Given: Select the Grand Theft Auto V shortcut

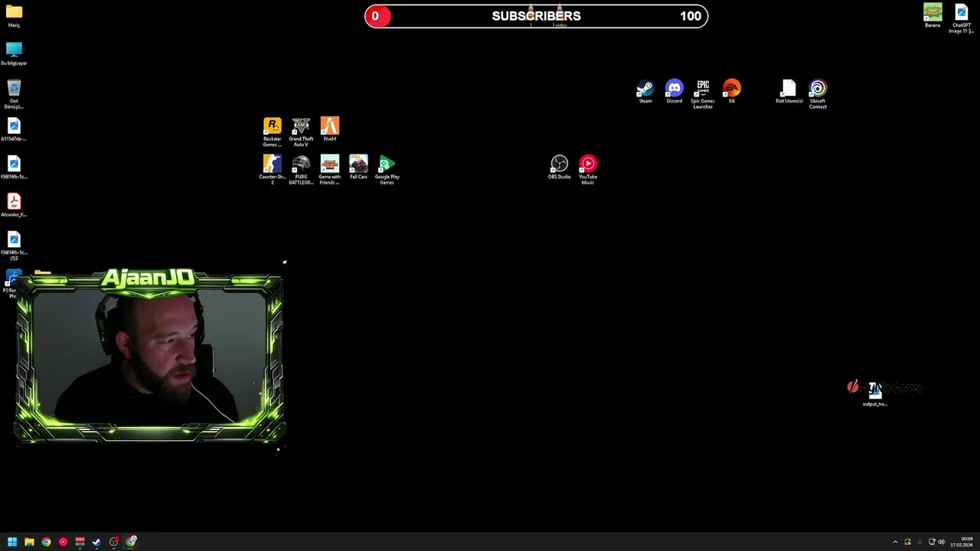Looking at the screenshot, I should 301,131.
